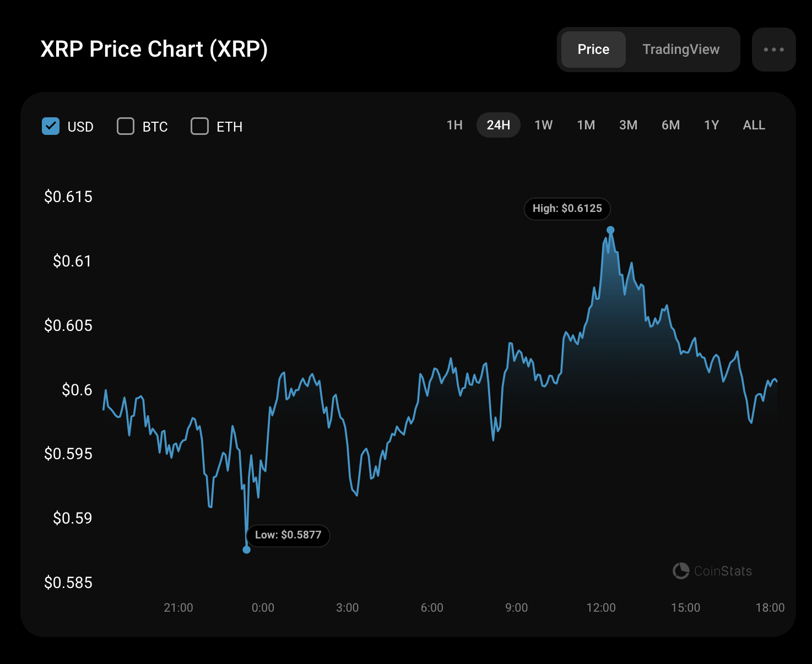This screenshot has width=812, height=664.
Task: Select the Price chart tab
Action: 593,50
